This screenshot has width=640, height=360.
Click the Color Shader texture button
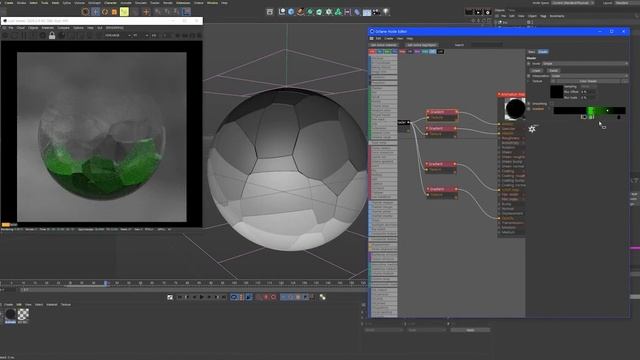click(x=588, y=81)
